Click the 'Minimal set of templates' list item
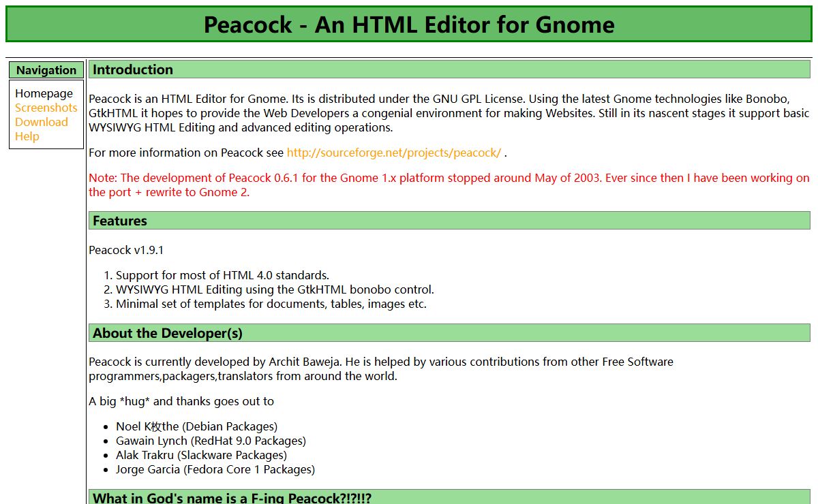Screen dimensions: 818x504 [271, 304]
